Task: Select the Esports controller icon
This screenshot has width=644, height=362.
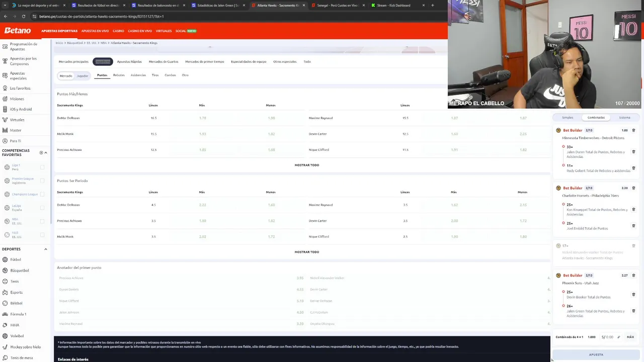Action: (x=5, y=292)
